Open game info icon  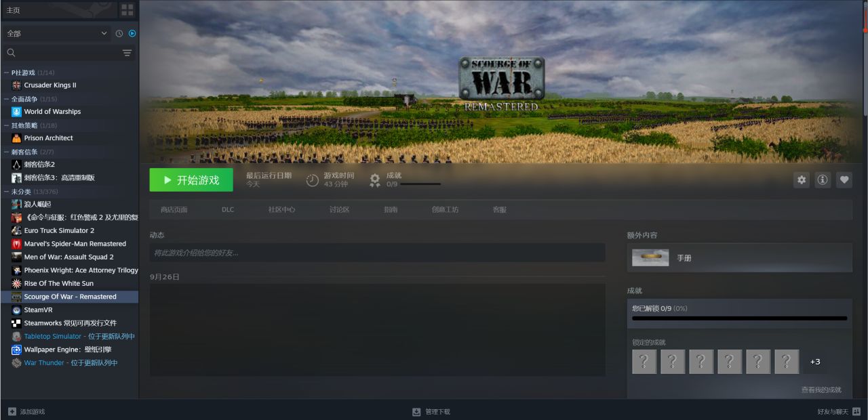point(823,180)
